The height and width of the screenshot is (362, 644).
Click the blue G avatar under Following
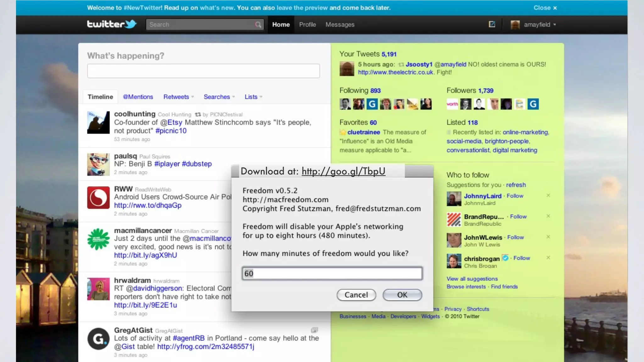click(372, 104)
